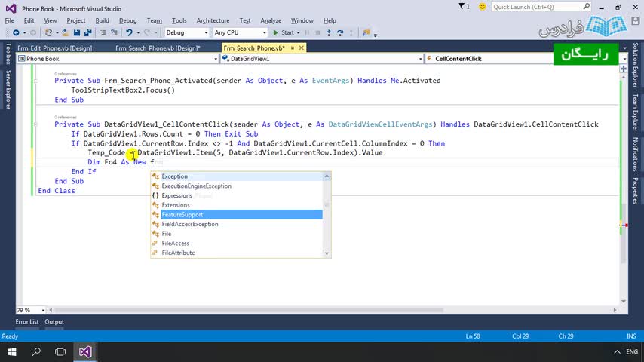The image size is (644, 362).
Task: Close the Frm_Search_Phone.vb tab
Action: click(x=301, y=48)
